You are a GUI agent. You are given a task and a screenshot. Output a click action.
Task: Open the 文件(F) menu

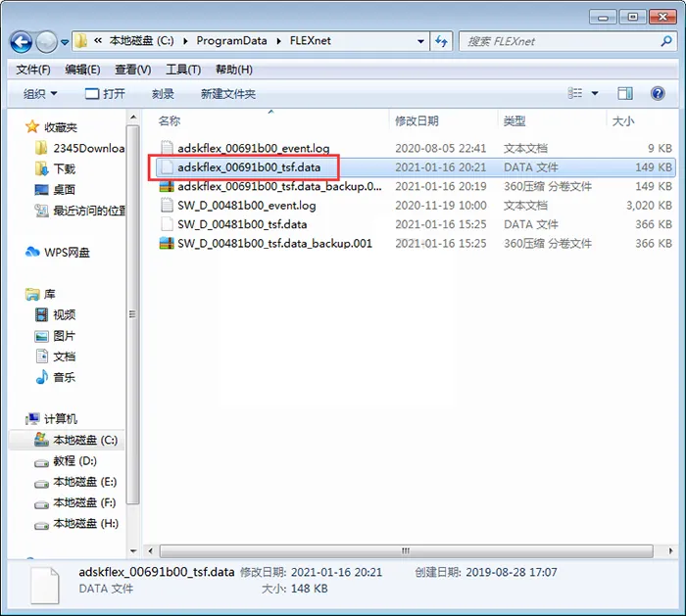(x=32, y=70)
